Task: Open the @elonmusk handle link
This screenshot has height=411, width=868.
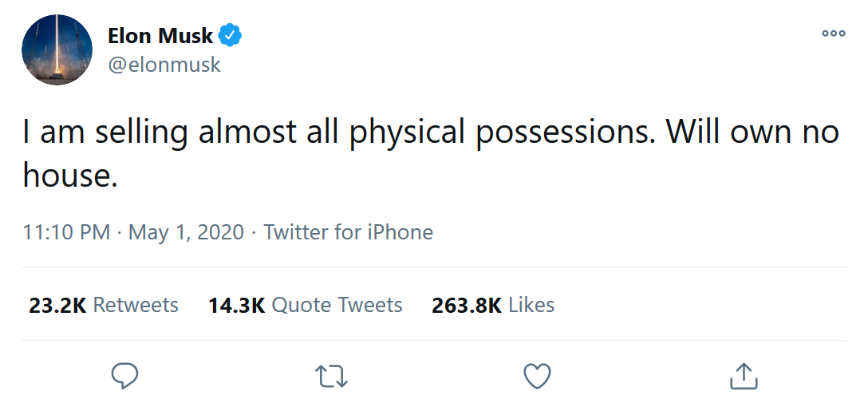Action: [164, 65]
